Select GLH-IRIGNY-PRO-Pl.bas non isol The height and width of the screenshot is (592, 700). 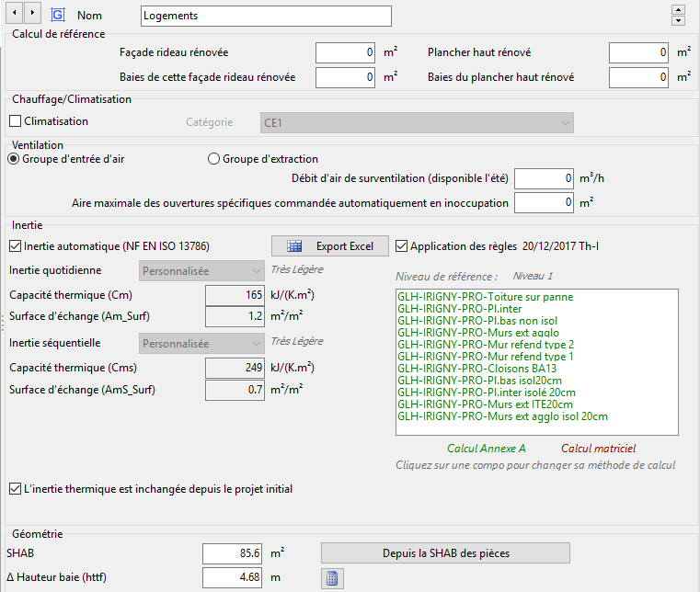[x=477, y=321]
